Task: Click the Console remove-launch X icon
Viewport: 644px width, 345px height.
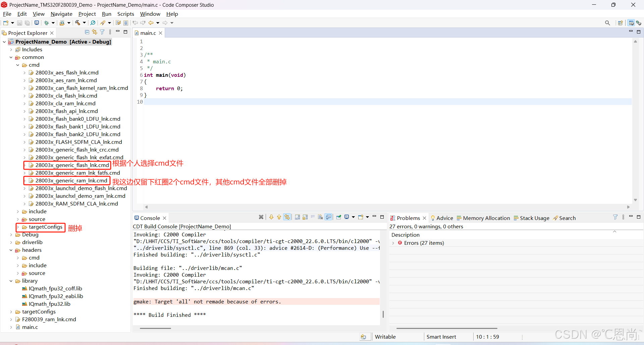Action: coord(261,217)
